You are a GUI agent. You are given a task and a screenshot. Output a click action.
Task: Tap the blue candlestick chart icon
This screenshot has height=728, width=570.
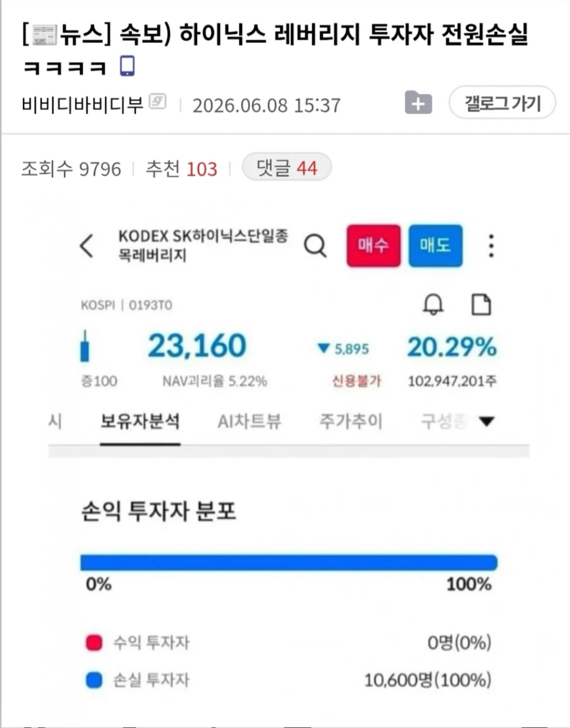pos(85,346)
